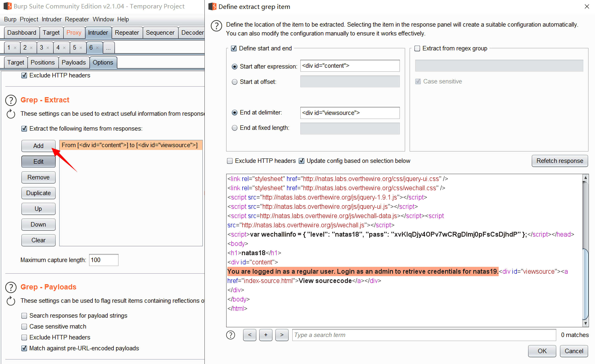This screenshot has height=364, width=595.
Task: Select End at fixed length radio button
Action: 234,128
